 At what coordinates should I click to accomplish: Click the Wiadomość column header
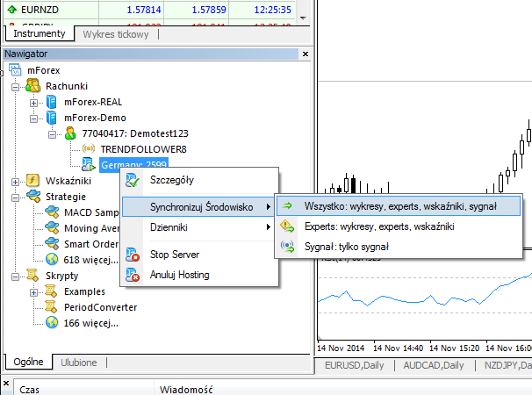[x=343, y=389]
